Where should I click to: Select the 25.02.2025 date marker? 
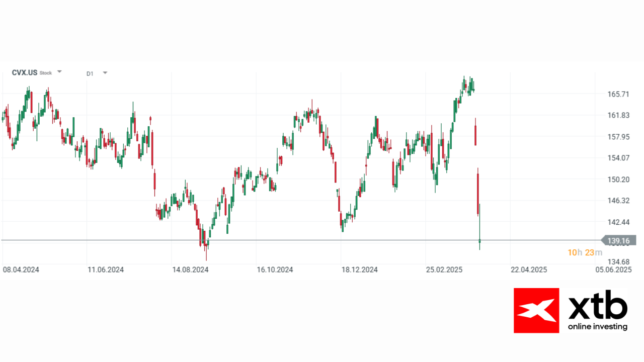444,270
